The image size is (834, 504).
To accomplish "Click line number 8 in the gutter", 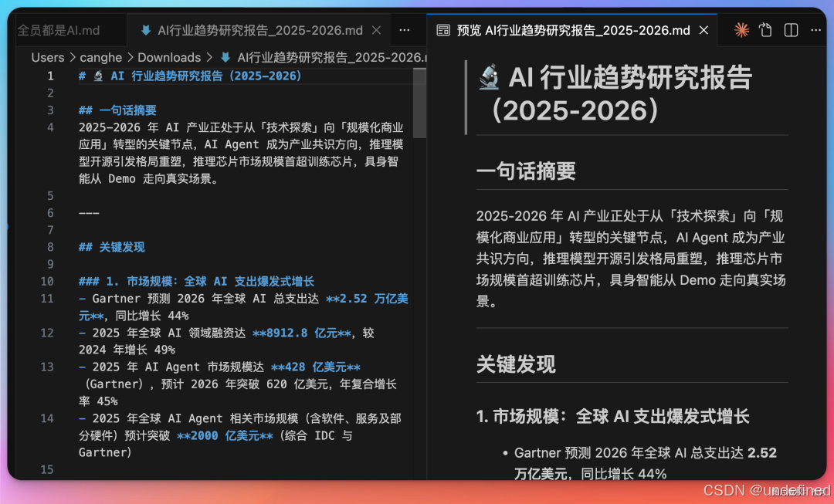I will 50,247.
